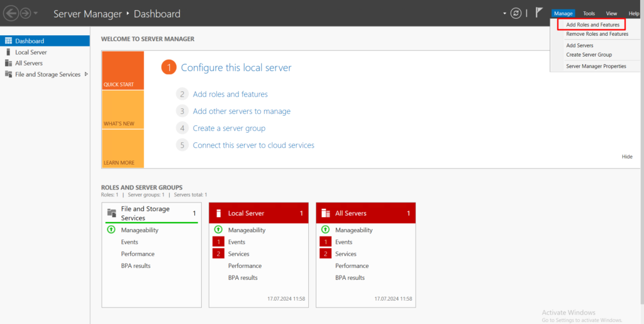Image resolution: width=644 pixels, height=324 pixels.
Task: Open Services in Local Server tile
Action: coord(238,254)
